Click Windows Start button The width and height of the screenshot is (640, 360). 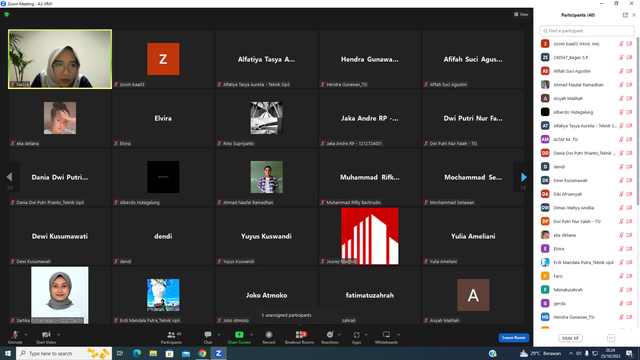[8, 353]
